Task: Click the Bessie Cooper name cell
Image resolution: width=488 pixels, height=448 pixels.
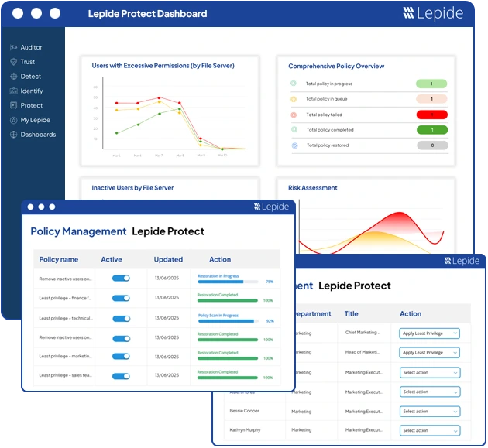Action: tap(244, 411)
